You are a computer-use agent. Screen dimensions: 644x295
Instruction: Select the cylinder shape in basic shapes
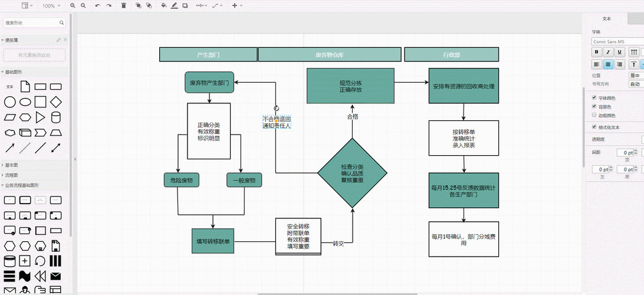click(x=56, y=117)
